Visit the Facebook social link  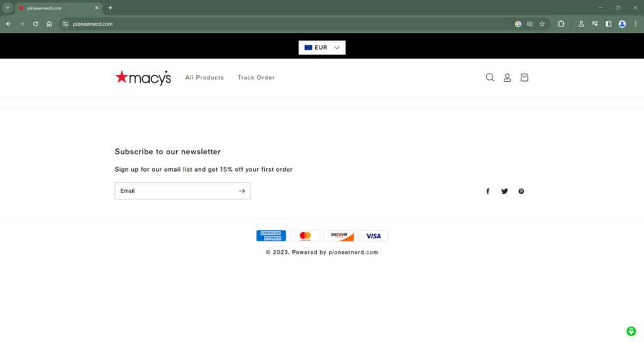click(x=488, y=191)
